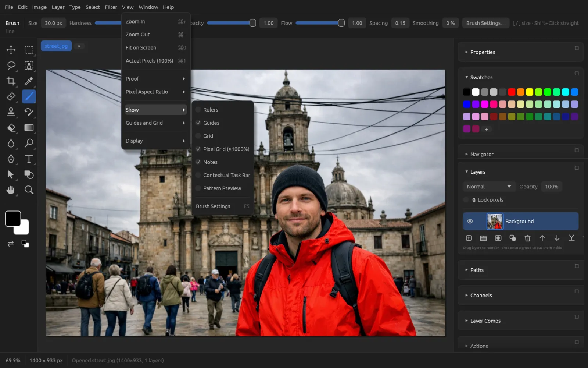Open the Normal blend mode dropdown
588x368 pixels.
click(x=489, y=187)
